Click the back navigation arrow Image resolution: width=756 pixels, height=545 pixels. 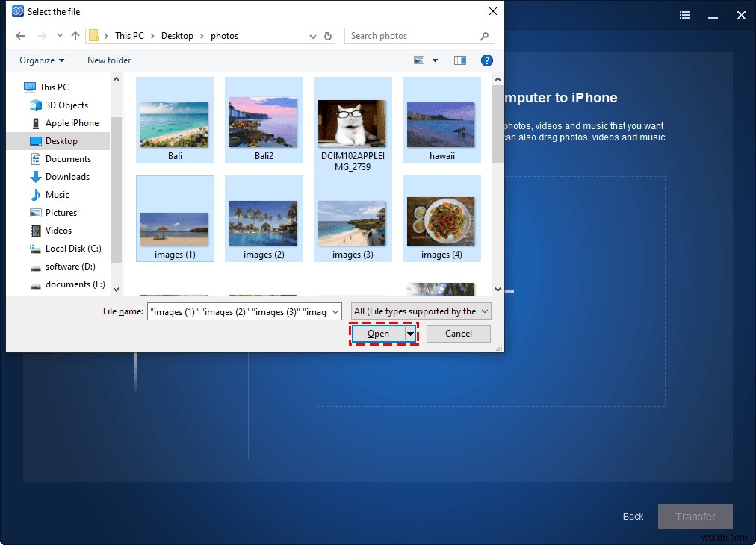coord(20,35)
